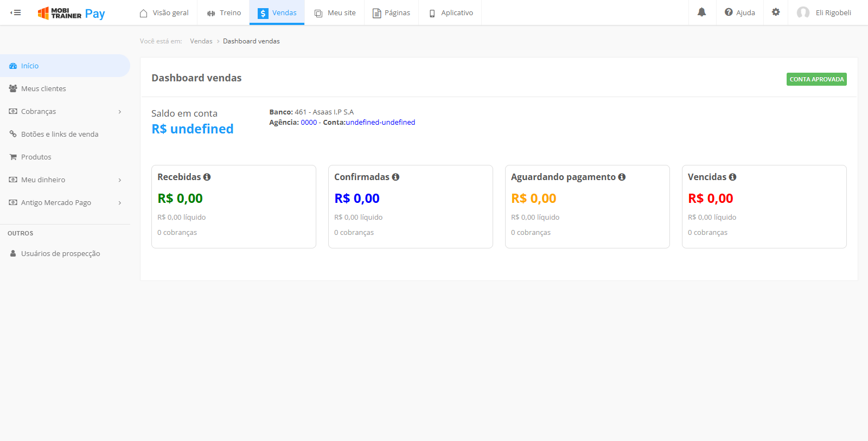This screenshot has width=868, height=441.
Task: Open Usuários de prospecção
Action: (65, 253)
